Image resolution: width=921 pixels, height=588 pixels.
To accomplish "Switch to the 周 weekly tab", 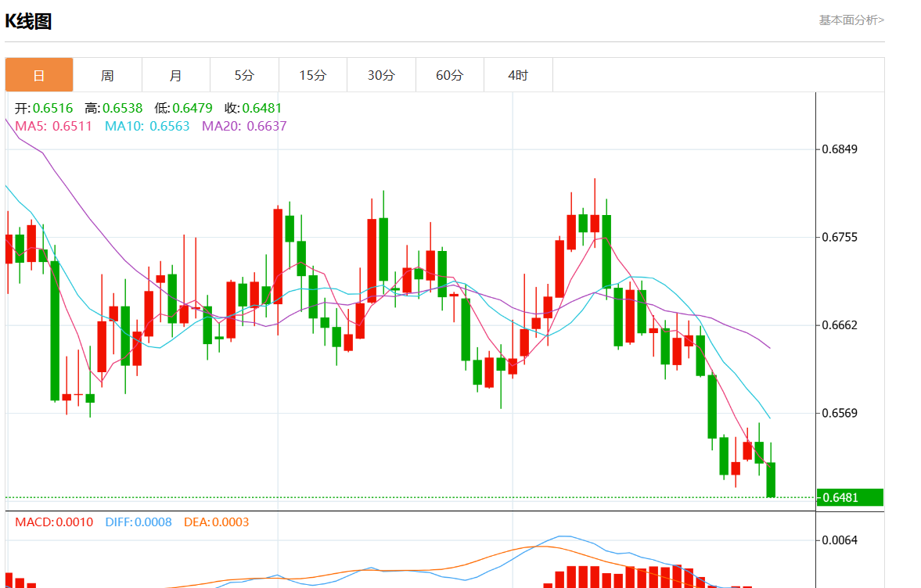I will (x=107, y=75).
